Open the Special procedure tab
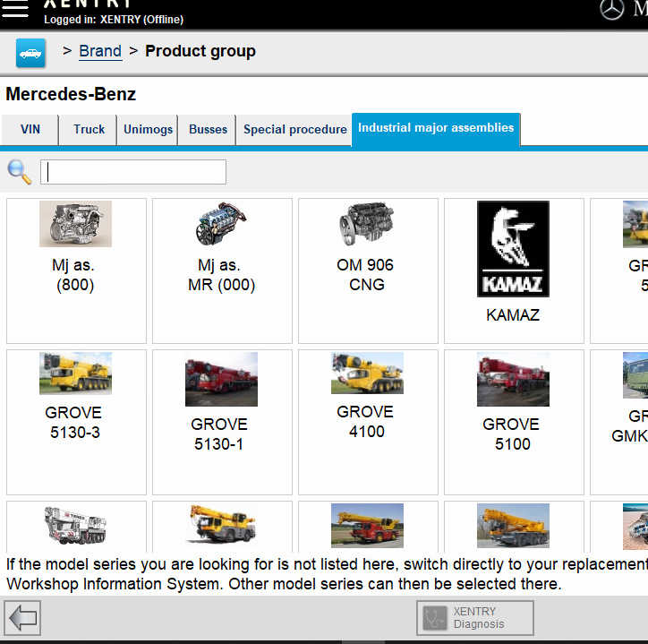 [294, 129]
